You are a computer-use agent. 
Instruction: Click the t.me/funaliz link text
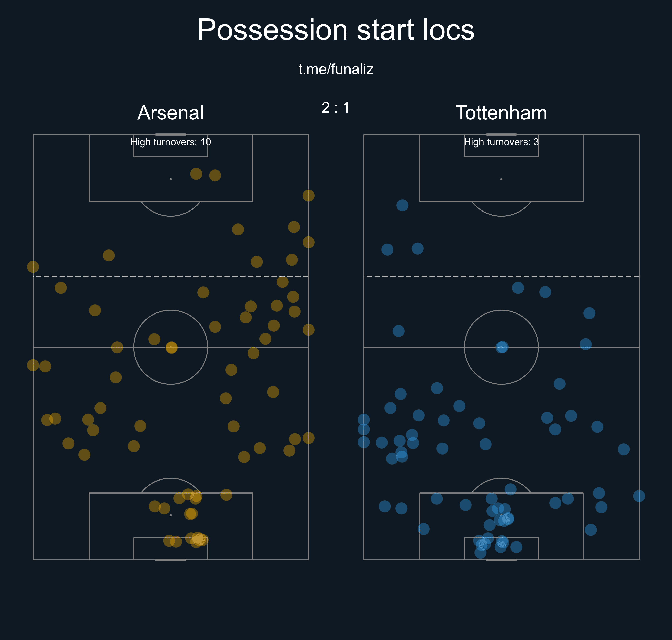point(336,69)
